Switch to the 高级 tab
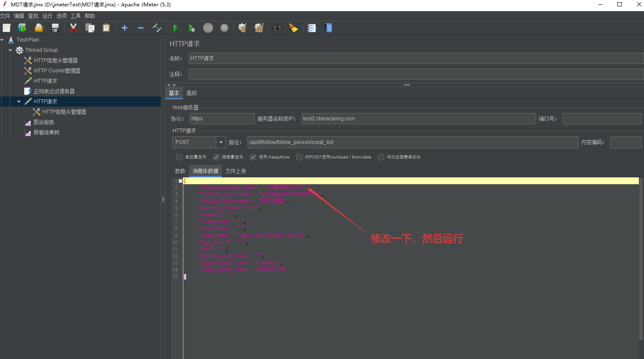 point(191,93)
